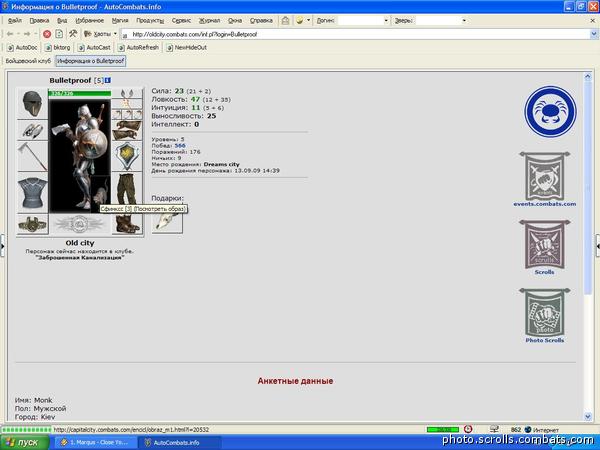This screenshot has width=600, height=450.
Task: Open the Избранное menu
Action: [90, 20]
